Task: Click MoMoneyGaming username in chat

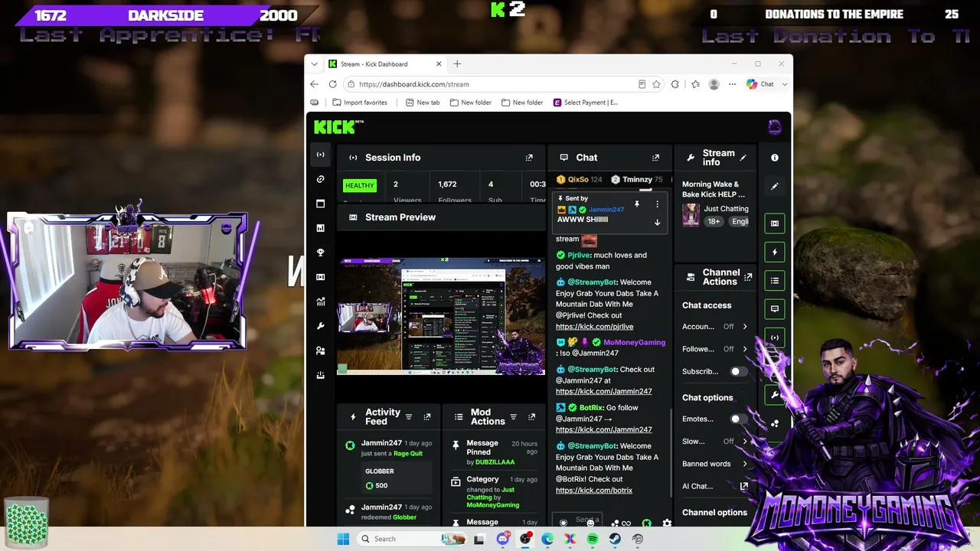Action: pyautogui.click(x=634, y=343)
